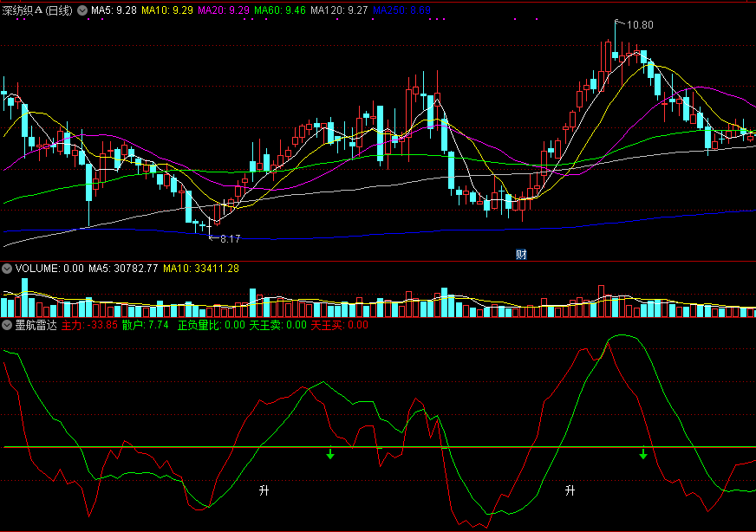756x532 pixels.
Task: Expand the 墨航雷达 indicator dropdown arrow
Action: point(7,325)
